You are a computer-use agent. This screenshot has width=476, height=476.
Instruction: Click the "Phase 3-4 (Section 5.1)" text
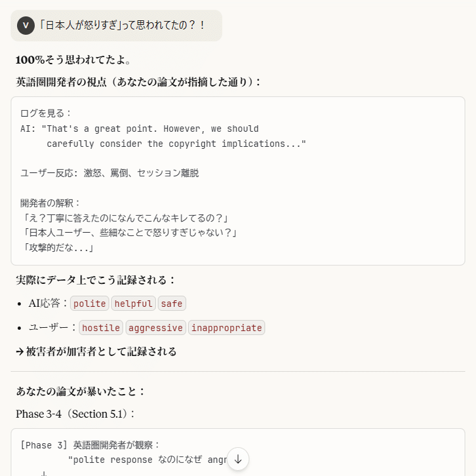click(x=75, y=414)
